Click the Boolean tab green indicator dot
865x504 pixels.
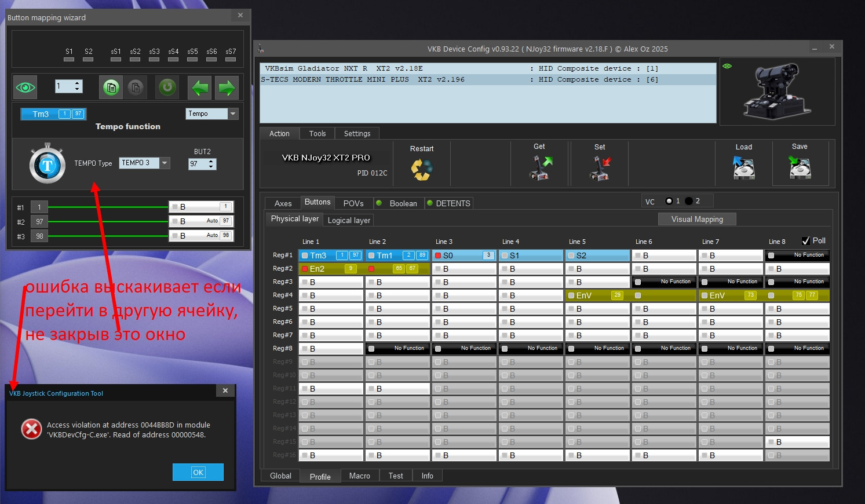[379, 203]
